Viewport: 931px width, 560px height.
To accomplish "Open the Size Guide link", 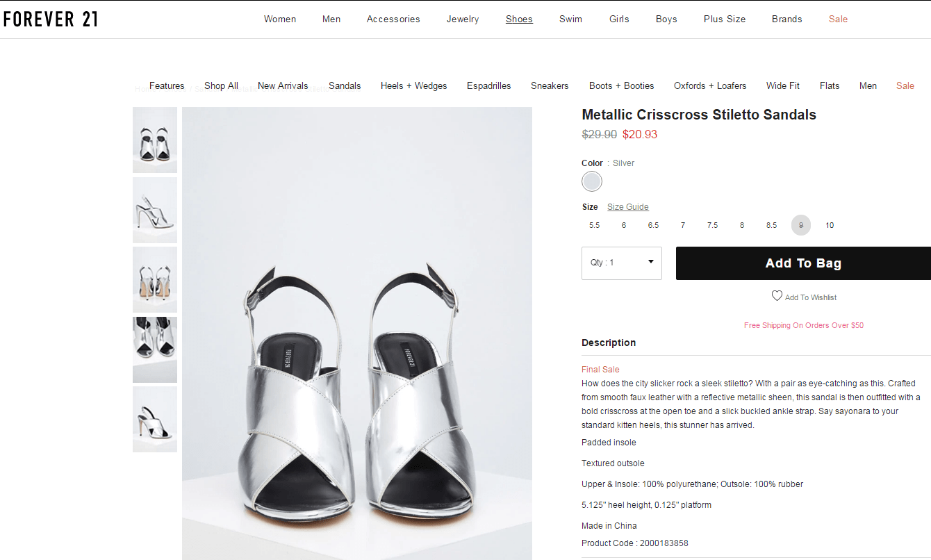I will pos(627,207).
